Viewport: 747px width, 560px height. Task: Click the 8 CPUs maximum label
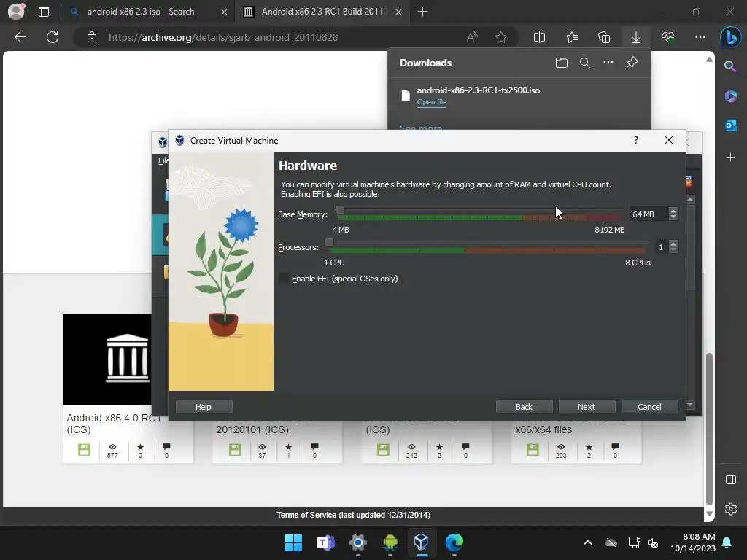click(x=638, y=262)
